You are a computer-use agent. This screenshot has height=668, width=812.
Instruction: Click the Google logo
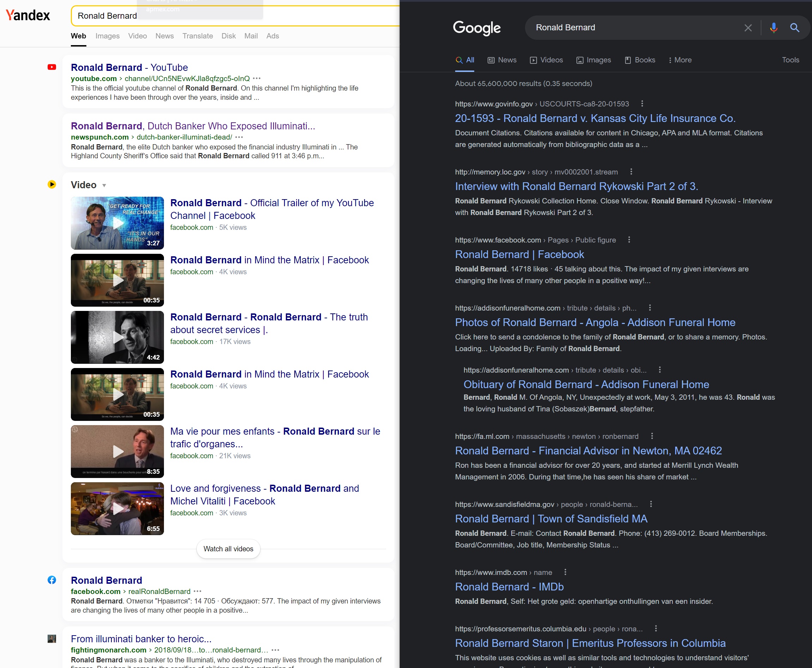477,28
